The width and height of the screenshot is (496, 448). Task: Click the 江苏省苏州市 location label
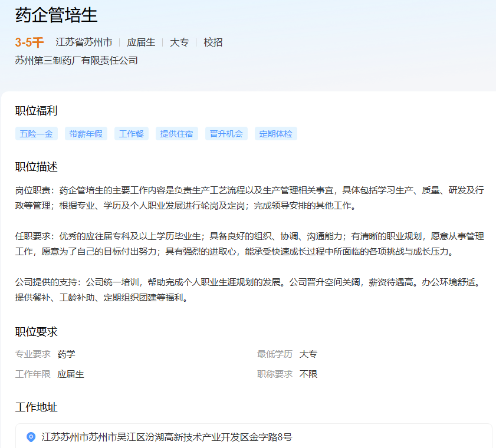point(84,42)
